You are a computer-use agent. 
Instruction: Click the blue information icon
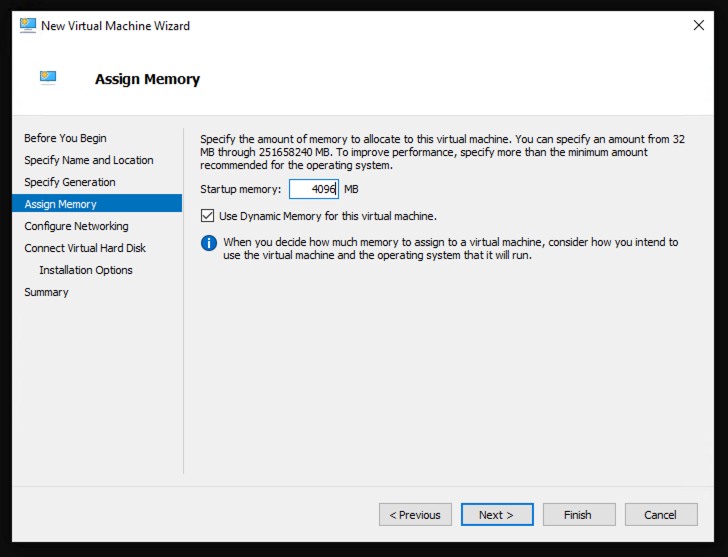pyautogui.click(x=208, y=242)
